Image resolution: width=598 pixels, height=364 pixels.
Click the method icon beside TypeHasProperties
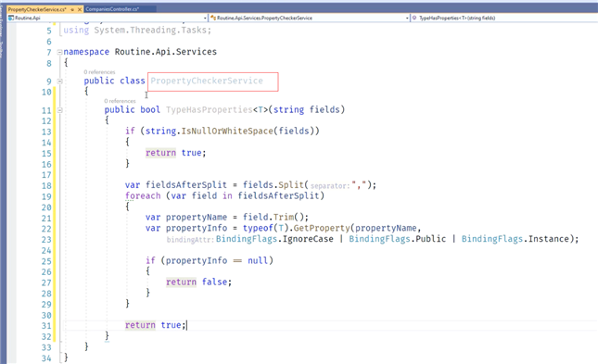(x=414, y=18)
